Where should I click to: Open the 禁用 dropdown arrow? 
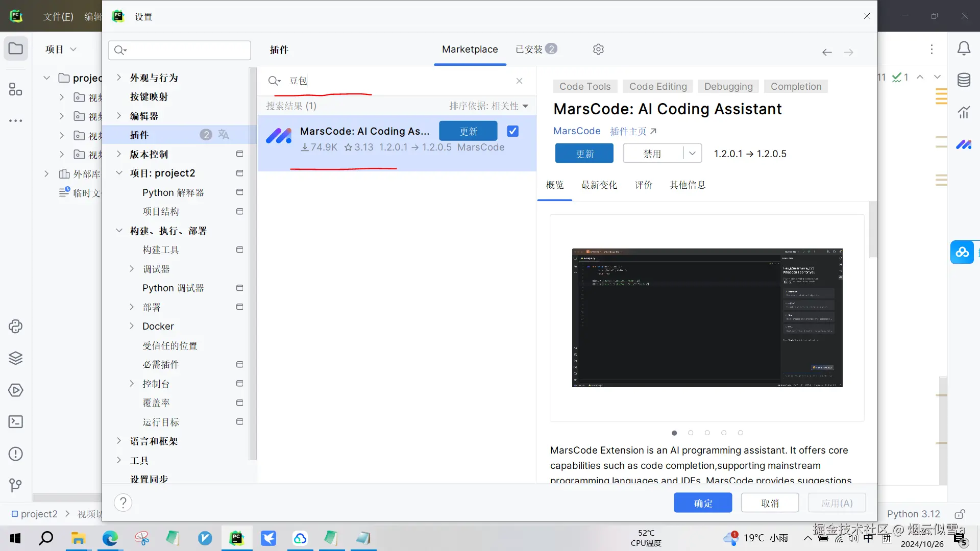[692, 153]
